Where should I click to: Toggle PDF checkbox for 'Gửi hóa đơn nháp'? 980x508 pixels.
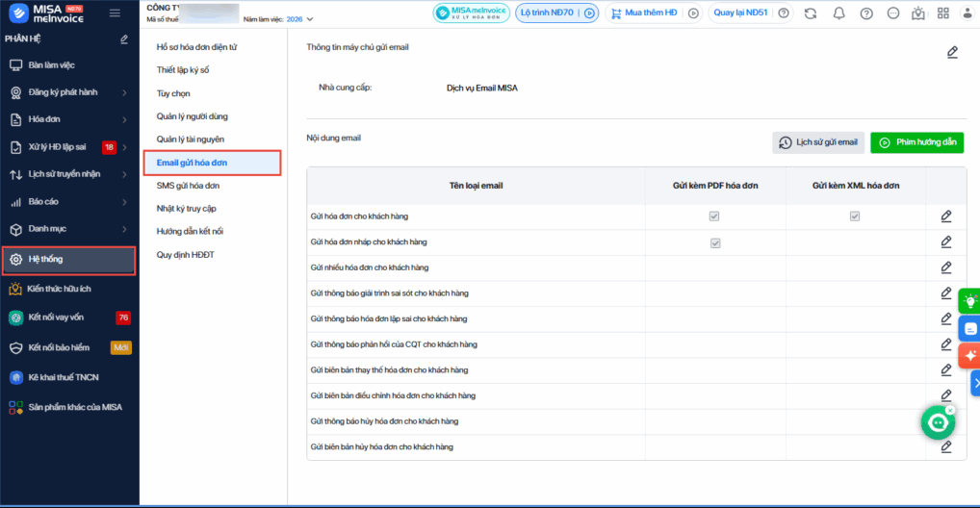click(714, 242)
